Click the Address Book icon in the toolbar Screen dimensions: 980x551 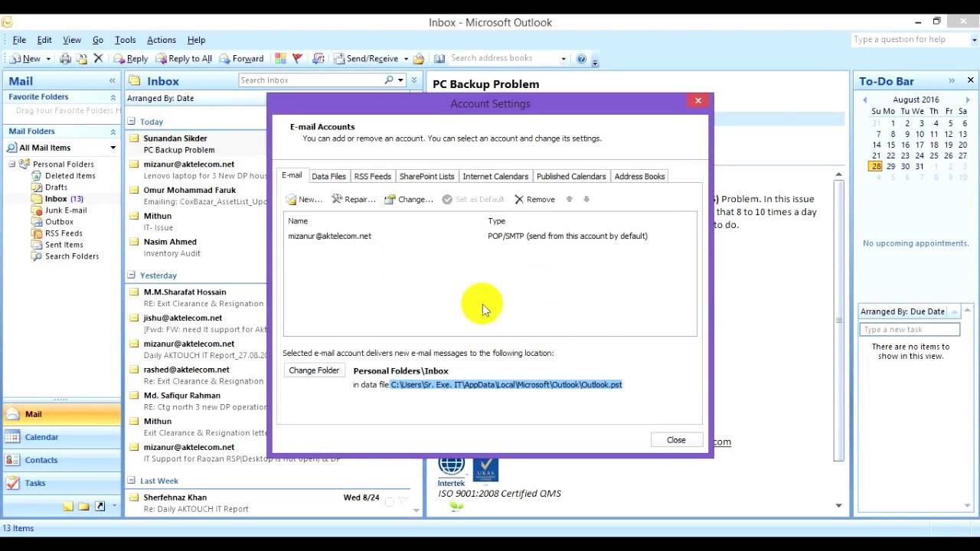point(439,59)
